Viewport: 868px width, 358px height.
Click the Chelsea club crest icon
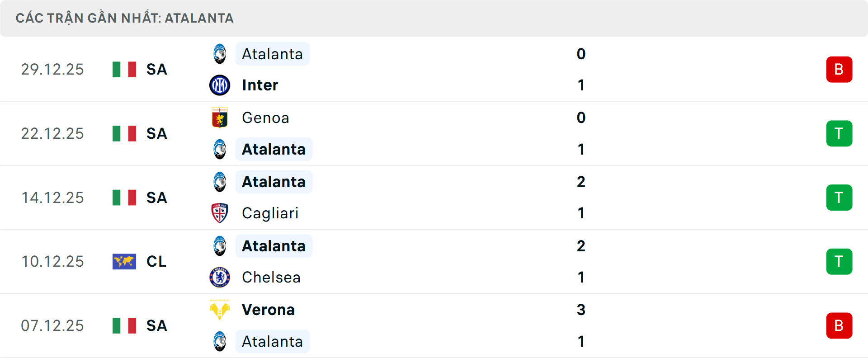tap(220, 277)
